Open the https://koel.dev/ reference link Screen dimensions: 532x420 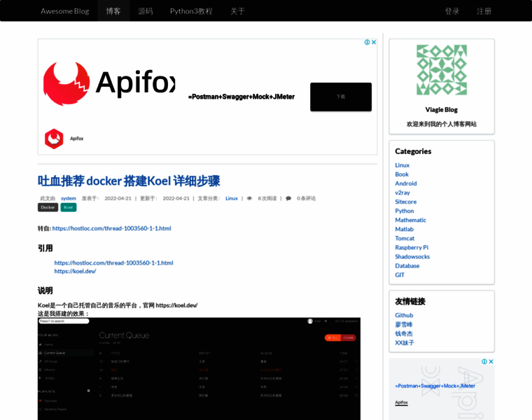(x=75, y=271)
